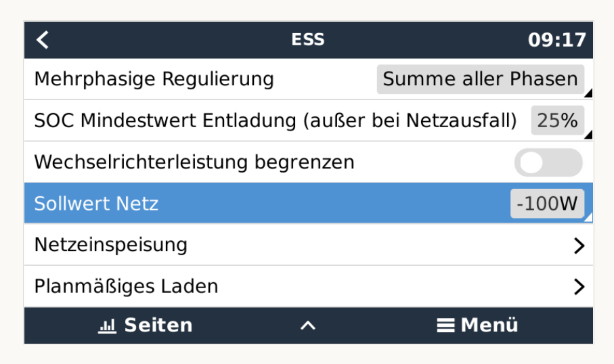The width and height of the screenshot is (614, 364).
Task: Click the hamburger icon beside Menü
Action: (x=445, y=325)
